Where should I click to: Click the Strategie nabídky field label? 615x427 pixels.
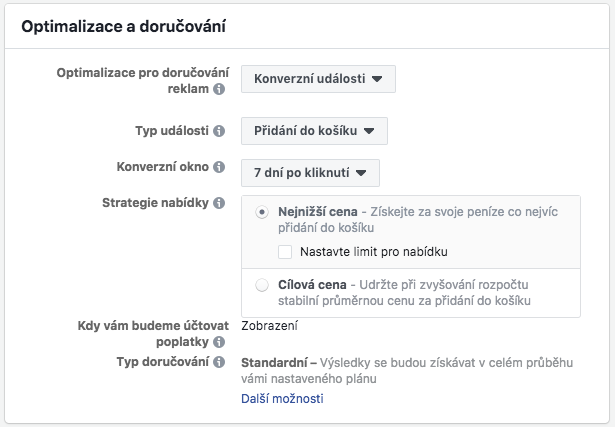coord(155,203)
